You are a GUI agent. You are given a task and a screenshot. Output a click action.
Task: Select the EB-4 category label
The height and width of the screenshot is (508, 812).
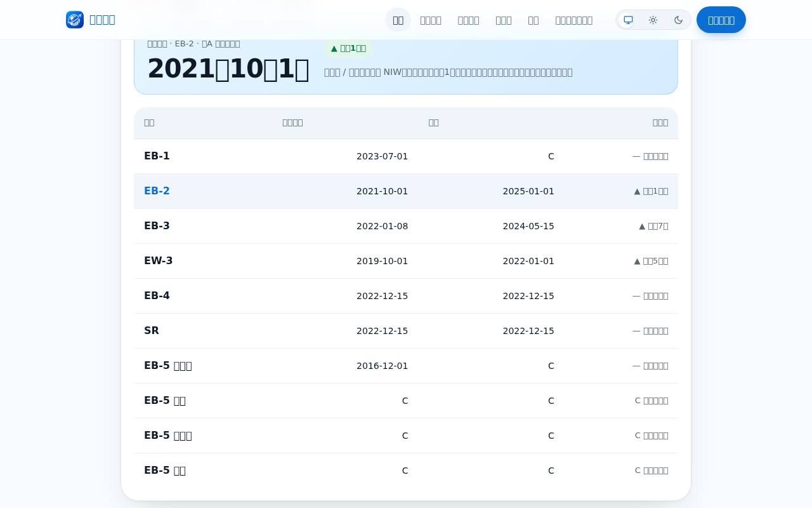point(157,296)
